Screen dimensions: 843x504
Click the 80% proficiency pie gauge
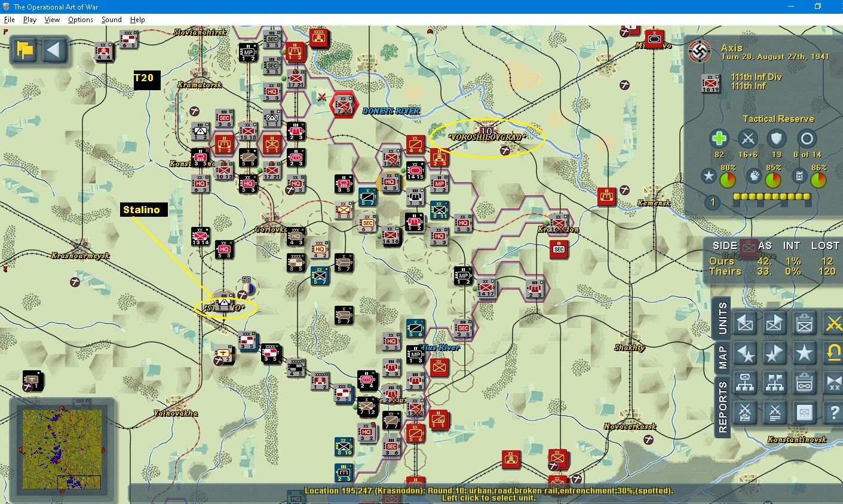pyautogui.click(x=728, y=180)
